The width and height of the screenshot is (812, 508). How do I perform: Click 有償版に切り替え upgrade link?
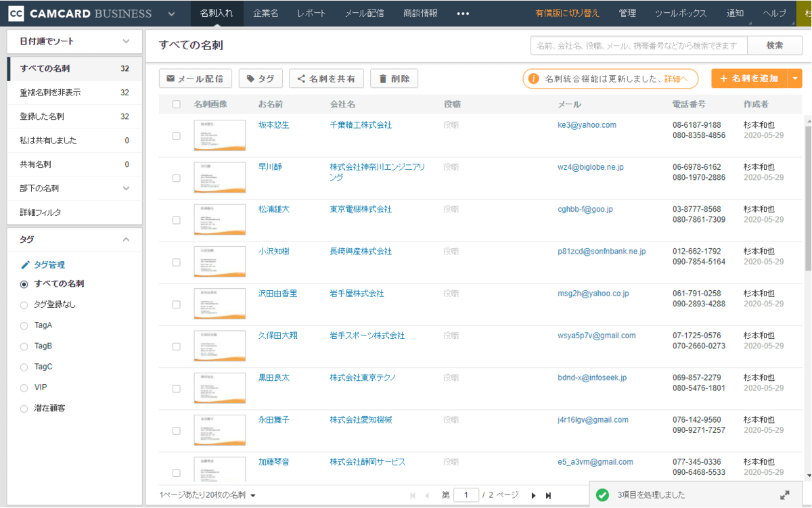[567, 14]
